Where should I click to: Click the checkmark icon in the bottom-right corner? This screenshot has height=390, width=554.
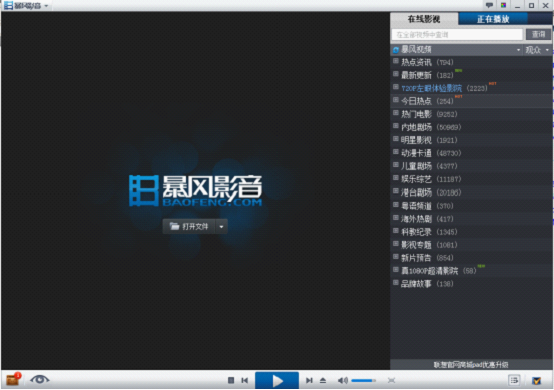[x=537, y=380]
